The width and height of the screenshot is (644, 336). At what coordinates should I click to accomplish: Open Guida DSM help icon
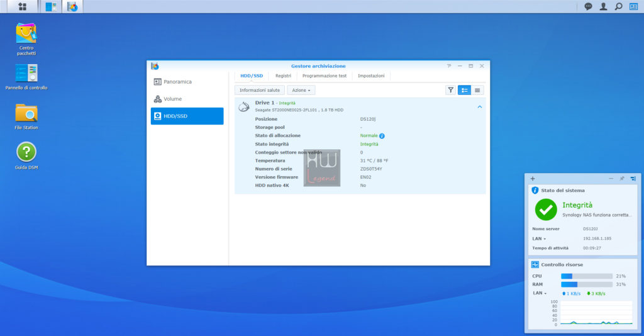[x=26, y=155]
